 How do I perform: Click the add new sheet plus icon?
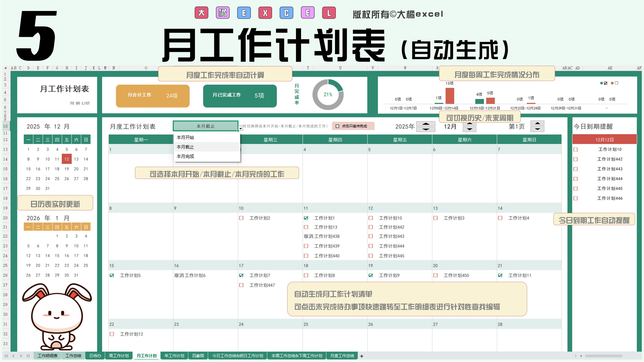[x=362, y=356]
